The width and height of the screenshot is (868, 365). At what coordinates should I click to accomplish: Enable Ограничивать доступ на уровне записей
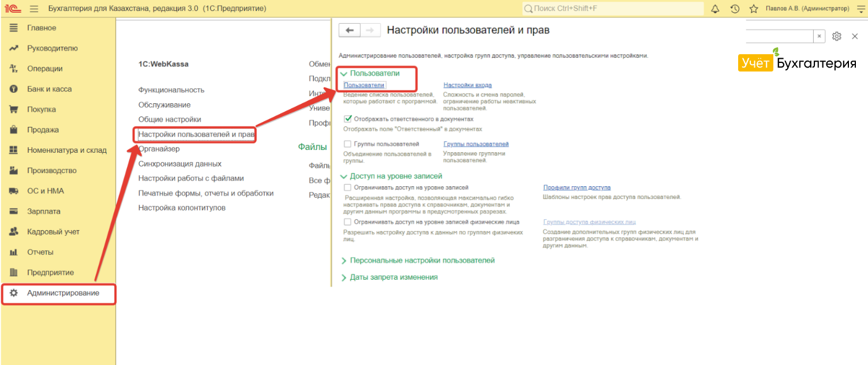pos(347,188)
